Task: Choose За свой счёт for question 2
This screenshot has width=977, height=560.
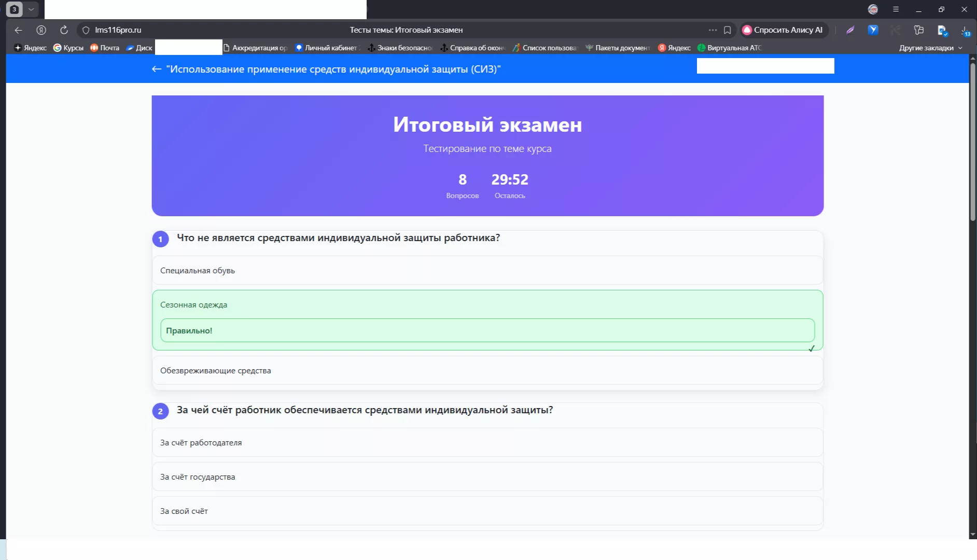Action: [x=487, y=511]
